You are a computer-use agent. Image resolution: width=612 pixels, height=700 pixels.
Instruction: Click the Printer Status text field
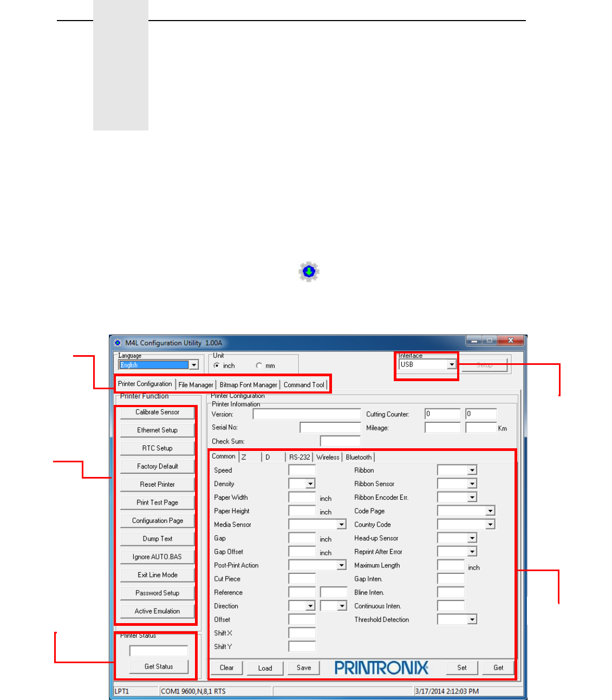[x=159, y=651]
